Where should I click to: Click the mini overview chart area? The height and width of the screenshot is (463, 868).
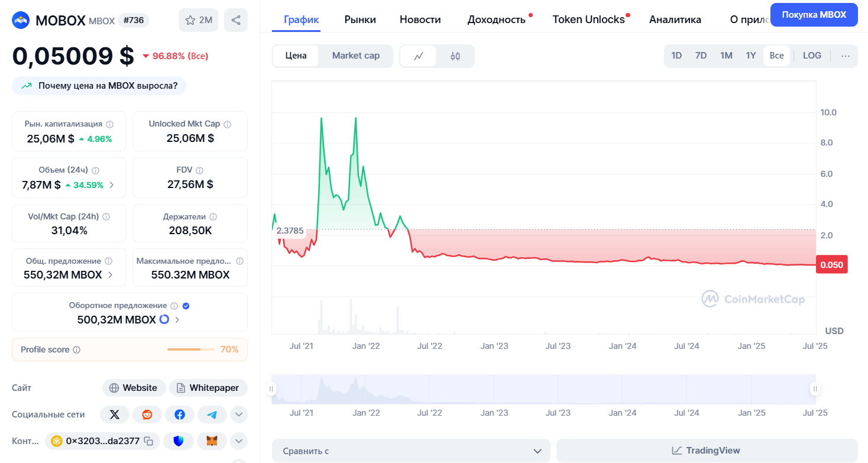543,389
